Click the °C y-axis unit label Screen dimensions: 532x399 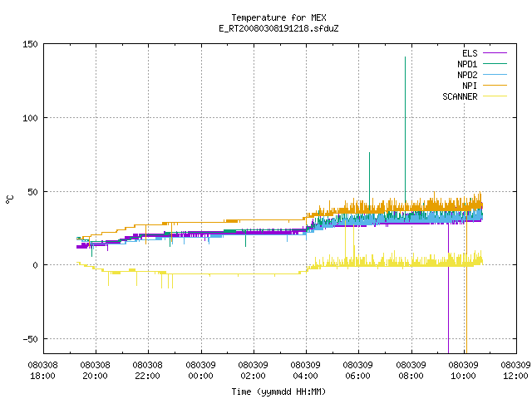point(9,199)
